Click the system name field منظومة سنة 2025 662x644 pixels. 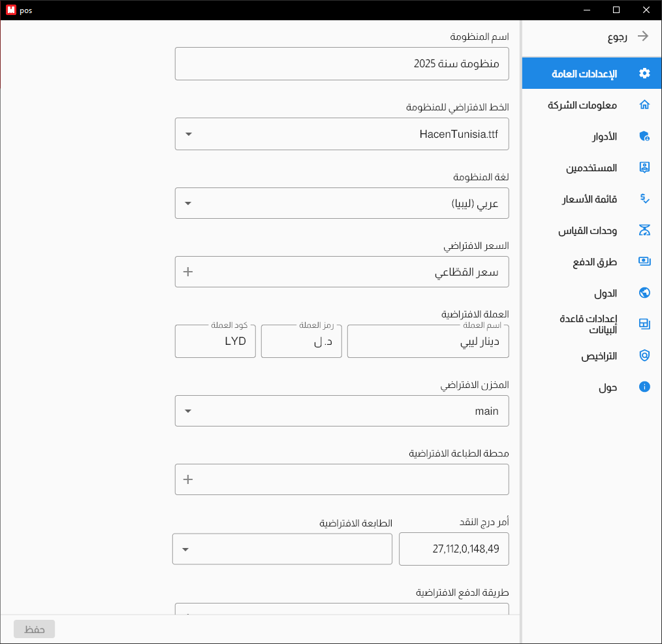pos(341,63)
